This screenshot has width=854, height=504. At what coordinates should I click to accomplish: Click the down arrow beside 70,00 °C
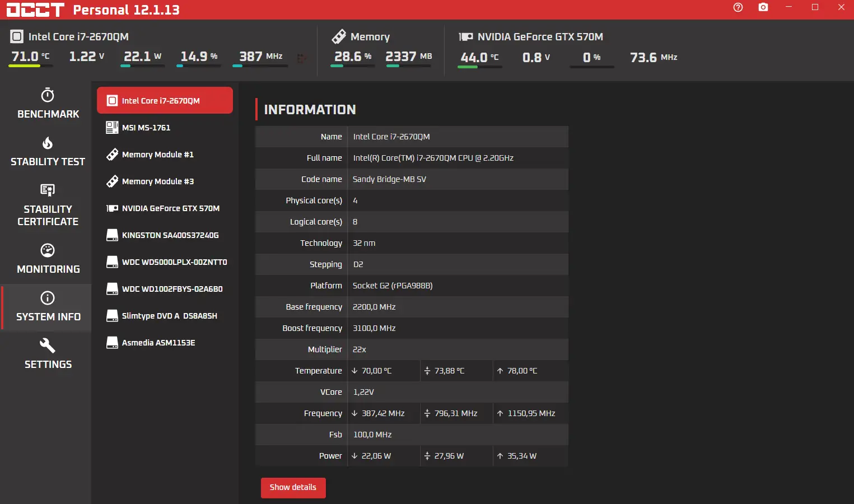(354, 371)
